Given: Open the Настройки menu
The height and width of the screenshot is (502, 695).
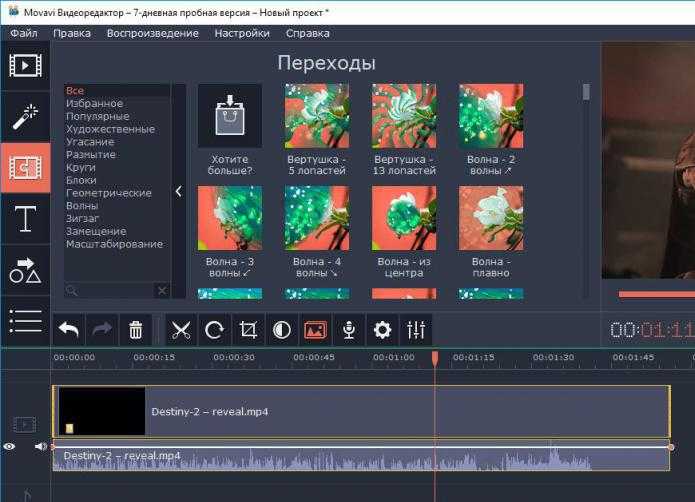Looking at the screenshot, I should (242, 33).
